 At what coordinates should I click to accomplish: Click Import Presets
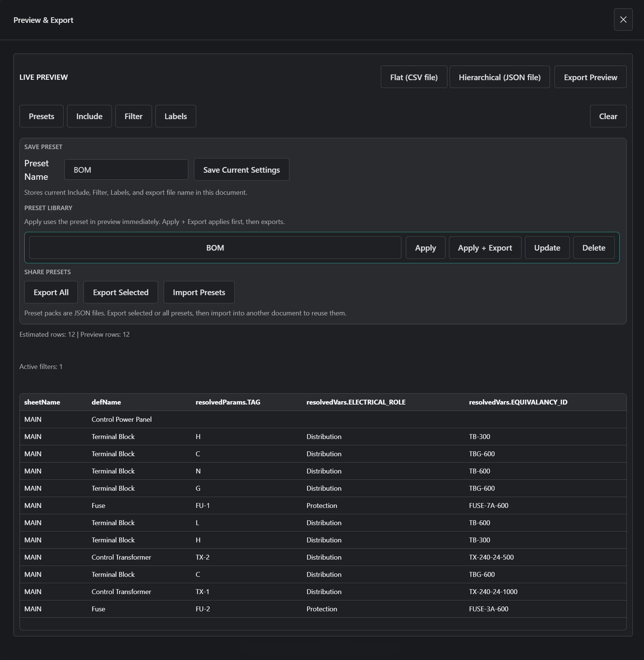pyautogui.click(x=199, y=292)
